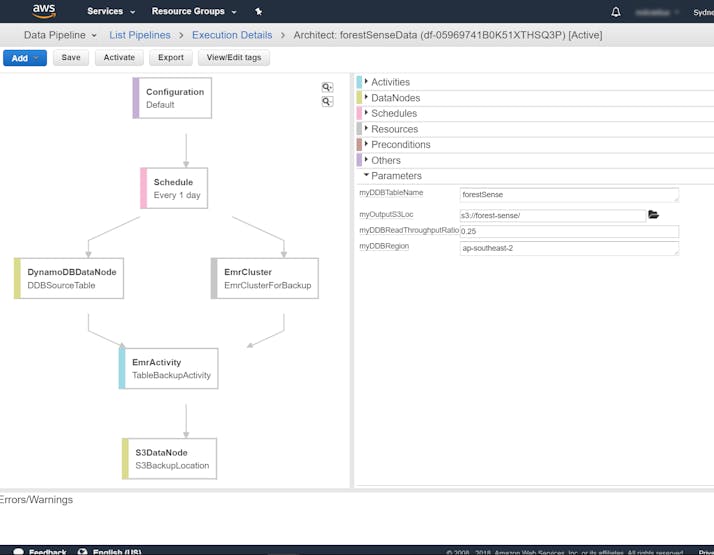Image resolution: width=714 pixels, height=555 pixels.
Task: Open the Resource Groups menu
Action: (x=194, y=11)
